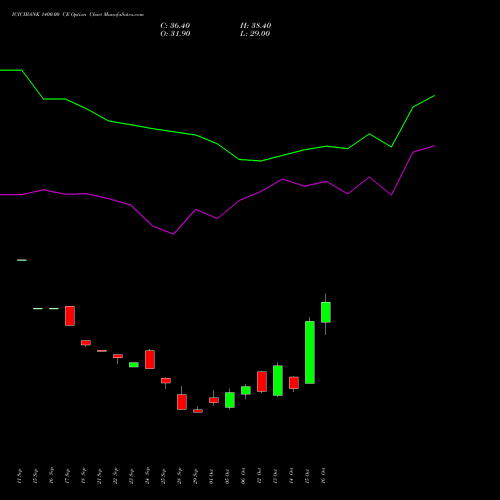Select the small green candle above 23 Sep
This screenshot has width=500, height=500.
pos(134,365)
